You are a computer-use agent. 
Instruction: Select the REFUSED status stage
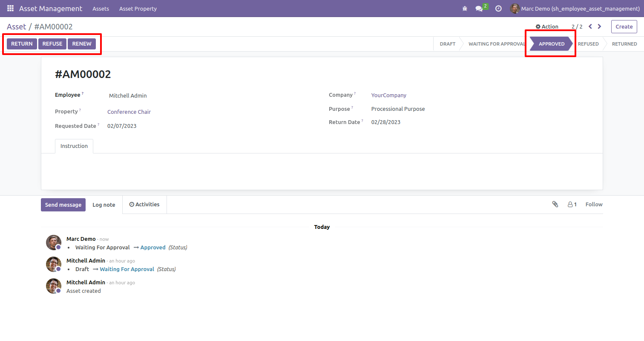pyautogui.click(x=588, y=44)
